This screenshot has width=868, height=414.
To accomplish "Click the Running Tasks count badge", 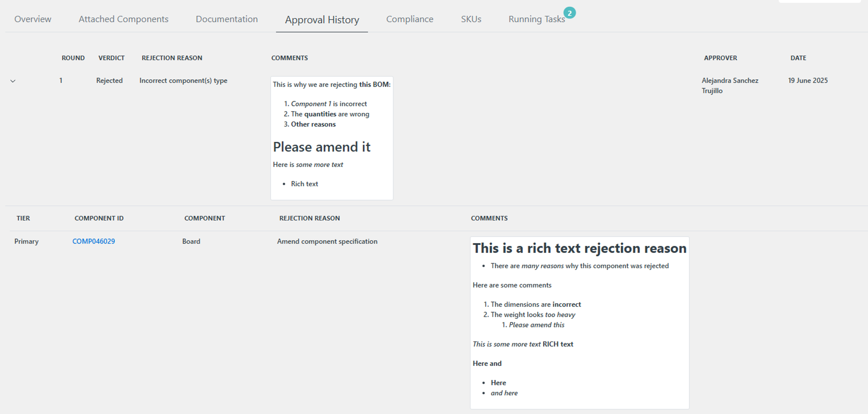I will [569, 12].
